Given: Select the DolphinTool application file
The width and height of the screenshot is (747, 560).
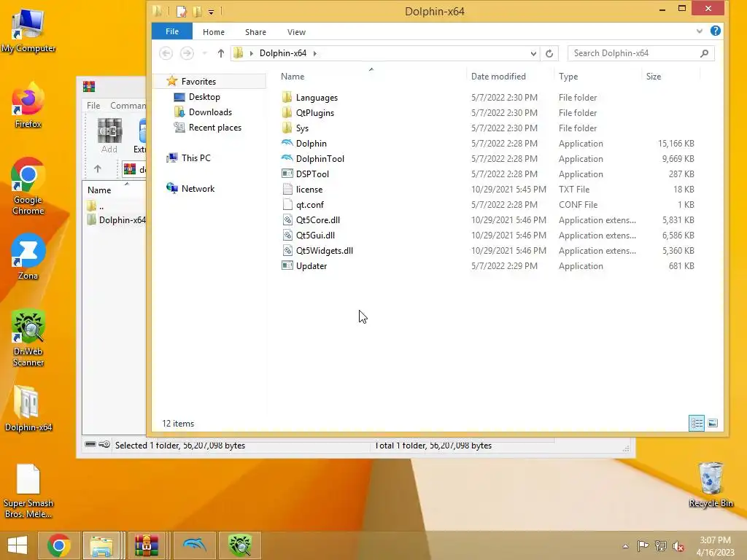Looking at the screenshot, I should pyautogui.click(x=320, y=158).
